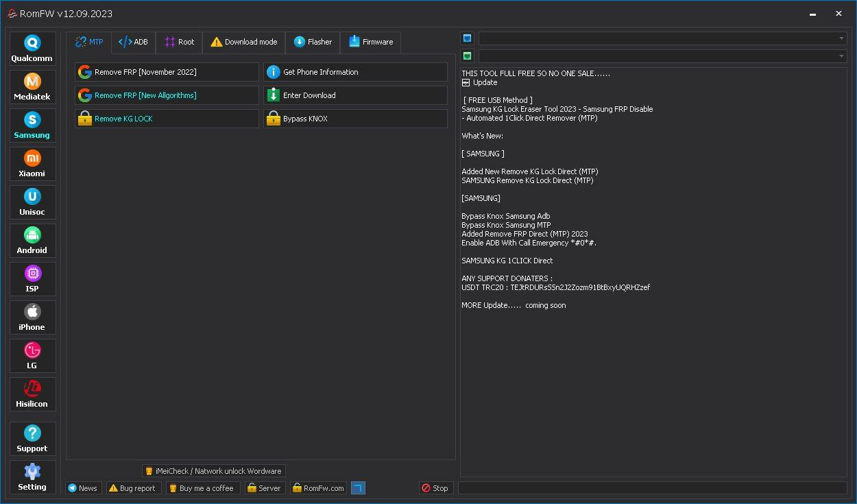Click the Enter Download button
857x504 pixels.
[x=355, y=95]
